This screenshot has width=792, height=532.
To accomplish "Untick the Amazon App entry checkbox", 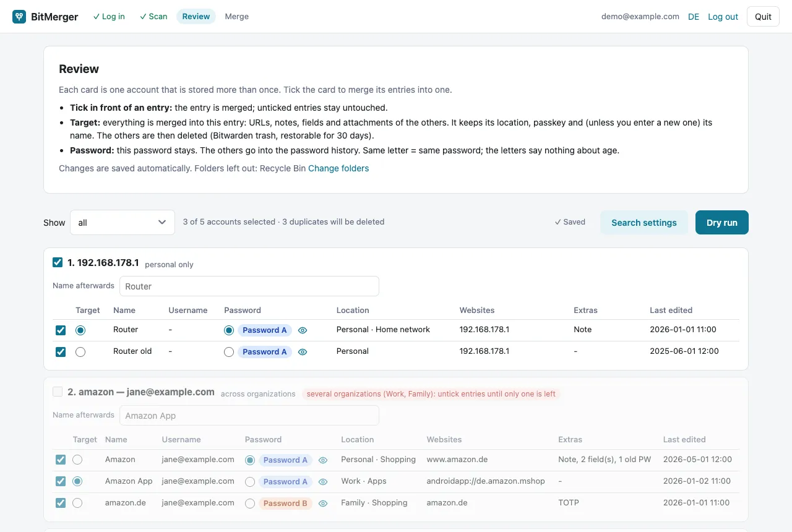I will (x=61, y=481).
